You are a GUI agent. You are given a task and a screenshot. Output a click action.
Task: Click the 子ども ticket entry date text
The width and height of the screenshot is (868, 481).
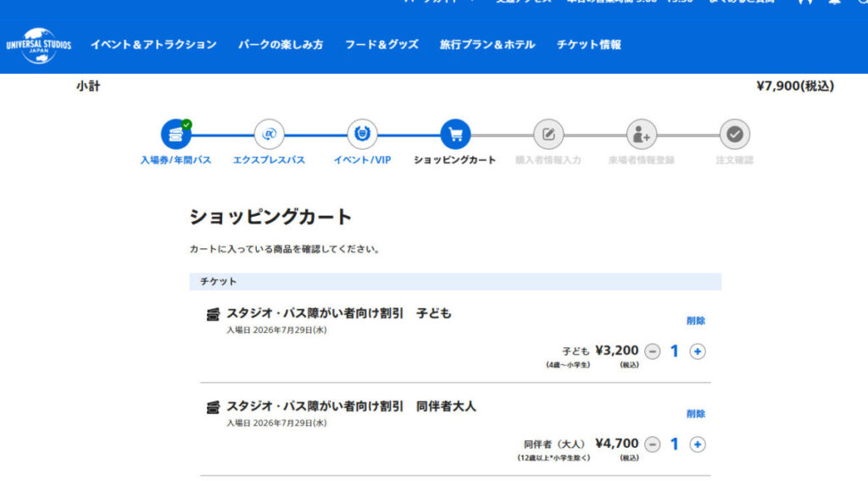[x=276, y=330]
